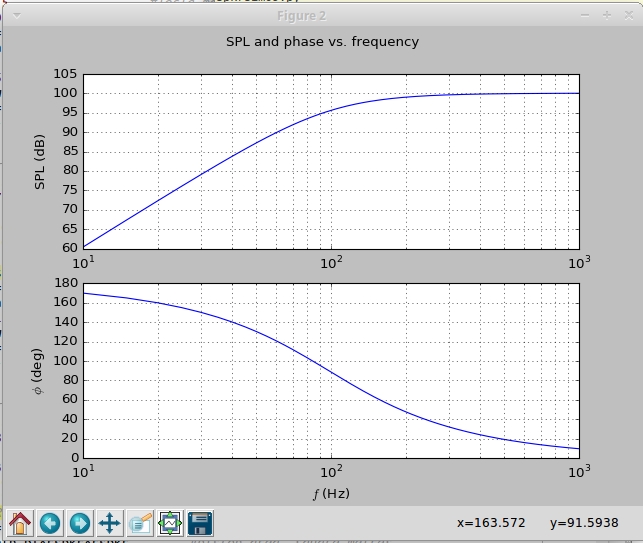
Task: Open window menu arrow in title bar
Action: (17, 16)
